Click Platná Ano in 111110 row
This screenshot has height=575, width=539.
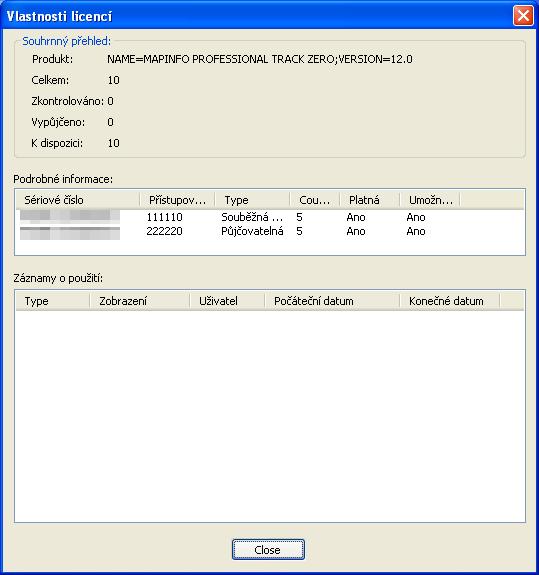coord(356,217)
